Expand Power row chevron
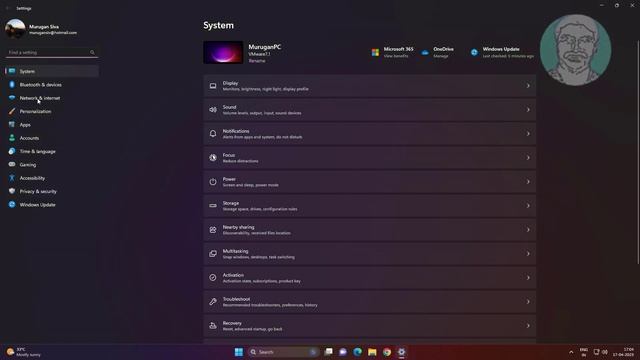The image size is (640, 360). (528, 182)
